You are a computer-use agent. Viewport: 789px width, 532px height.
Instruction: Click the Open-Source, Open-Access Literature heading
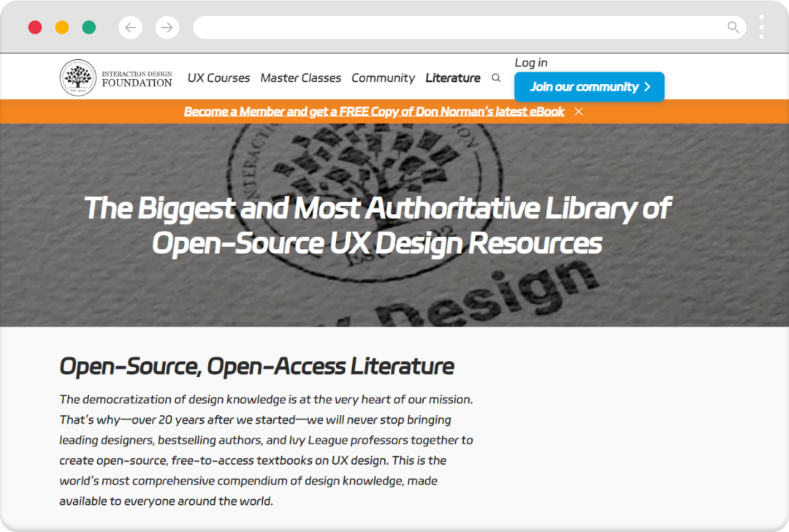point(256,366)
